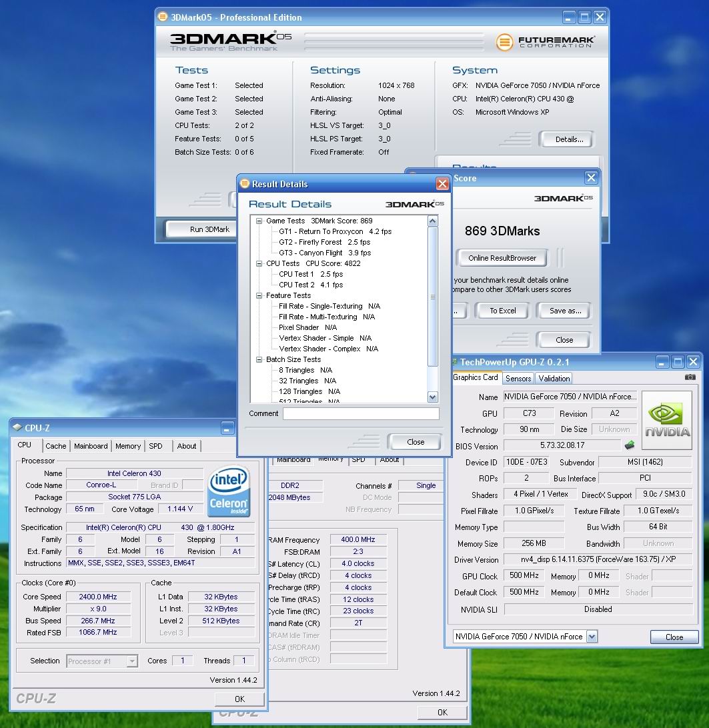Collapse the Game Tests tree node
This screenshot has width=709, height=728.
click(259, 221)
